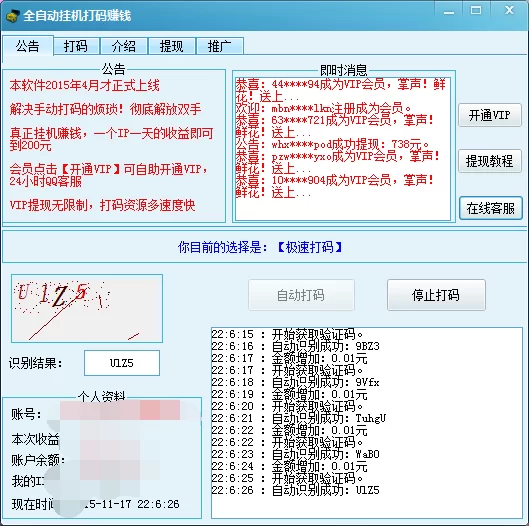The height and width of the screenshot is (526, 529).
Task: Click the current time value 22:6:26
Action: 158,504
